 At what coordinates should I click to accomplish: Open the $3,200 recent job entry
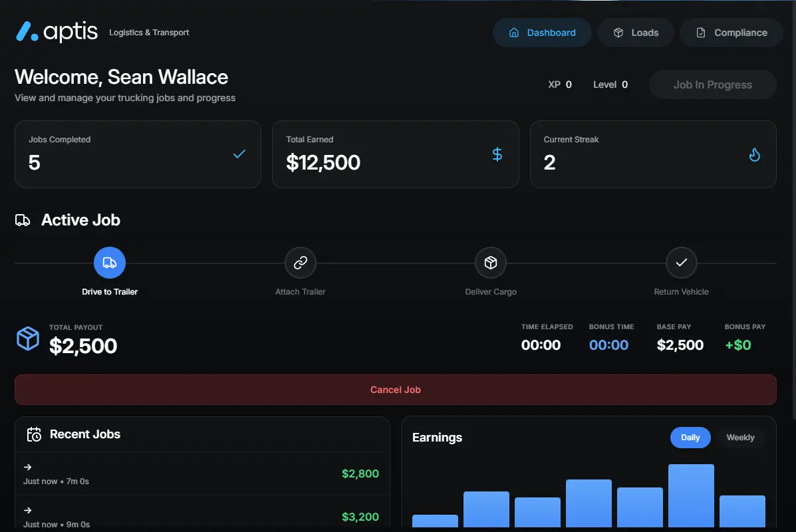click(201, 517)
